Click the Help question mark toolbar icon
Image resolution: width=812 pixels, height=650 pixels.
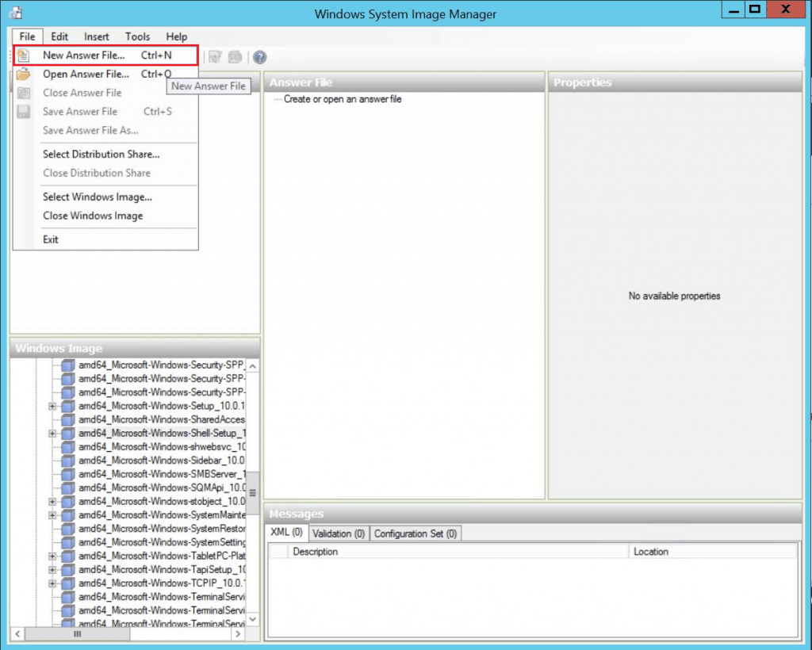(260, 57)
